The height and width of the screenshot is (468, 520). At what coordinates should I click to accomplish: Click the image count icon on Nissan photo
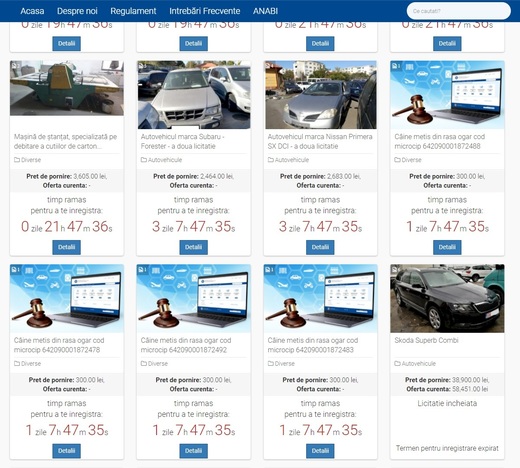(270, 65)
